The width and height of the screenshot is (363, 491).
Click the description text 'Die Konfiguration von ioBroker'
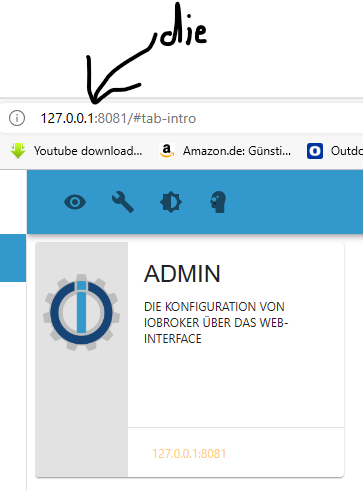click(216, 323)
